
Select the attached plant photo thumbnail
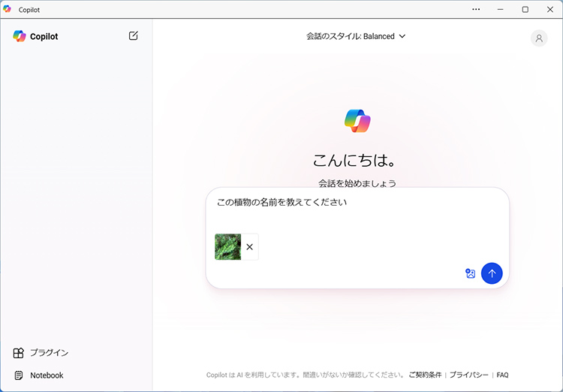click(228, 247)
